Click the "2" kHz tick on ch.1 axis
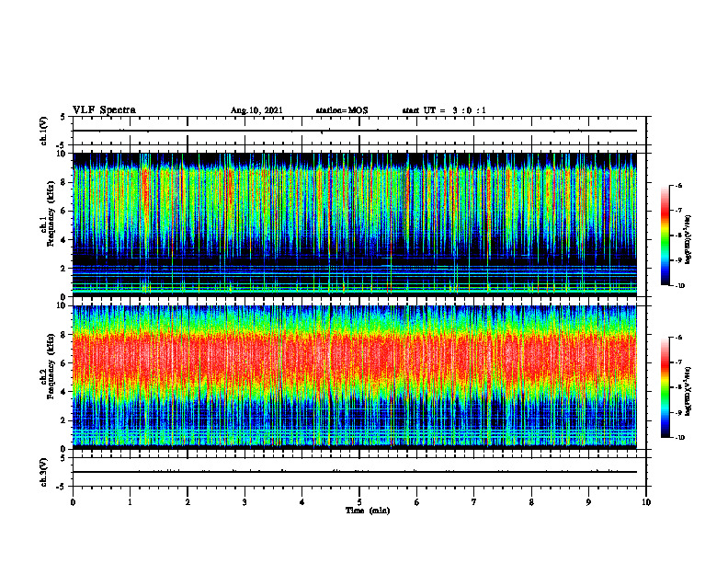728x563 pixels. tap(64, 269)
